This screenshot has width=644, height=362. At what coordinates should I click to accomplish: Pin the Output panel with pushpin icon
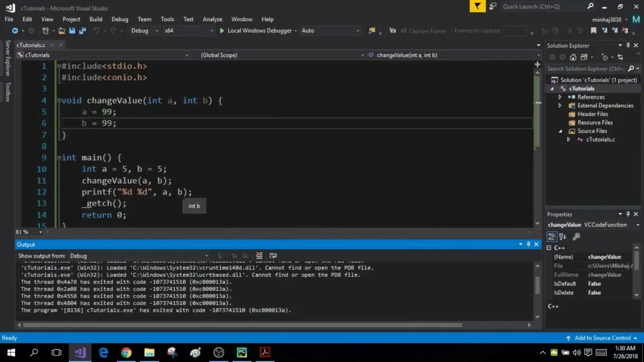point(528,244)
